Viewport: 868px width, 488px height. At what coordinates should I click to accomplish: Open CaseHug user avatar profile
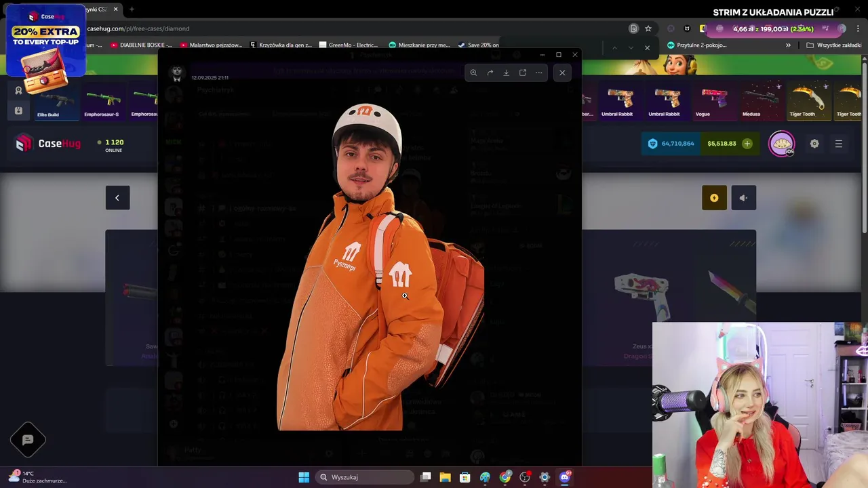(781, 144)
